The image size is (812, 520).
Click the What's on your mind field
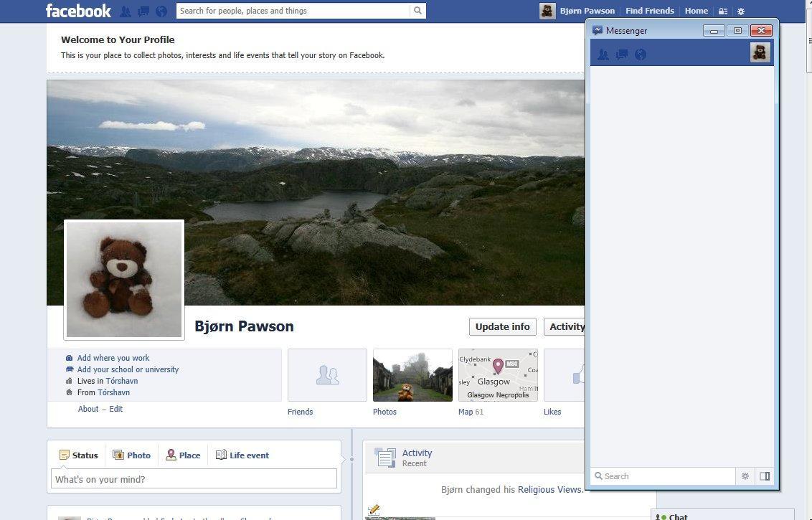coord(194,478)
